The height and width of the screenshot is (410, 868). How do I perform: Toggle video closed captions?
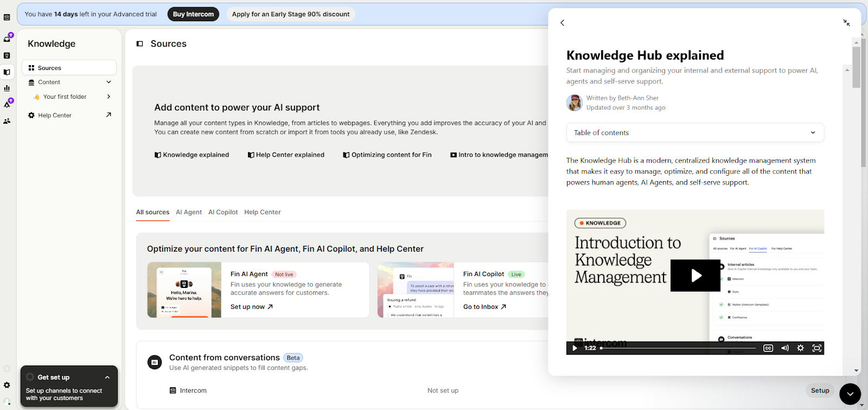coord(768,348)
